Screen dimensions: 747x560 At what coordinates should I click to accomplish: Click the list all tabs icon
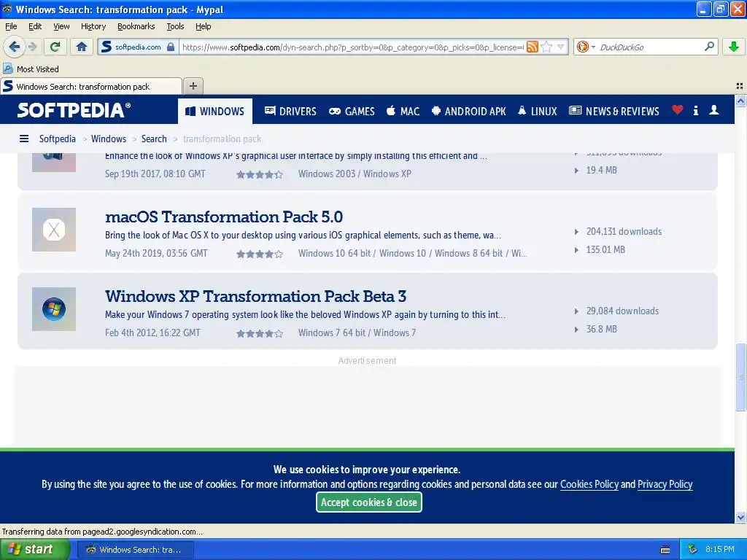tap(740, 86)
